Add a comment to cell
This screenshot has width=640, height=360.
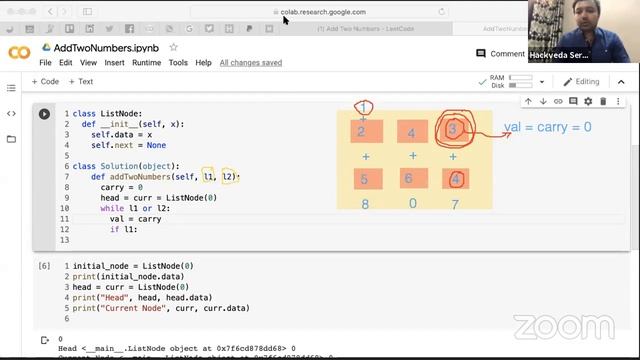pos(573,101)
